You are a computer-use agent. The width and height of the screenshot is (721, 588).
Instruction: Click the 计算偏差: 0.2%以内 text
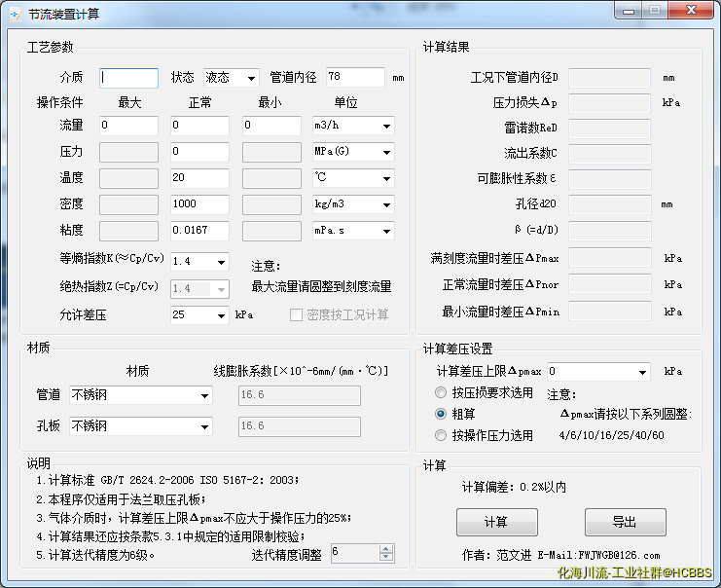(514, 487)
